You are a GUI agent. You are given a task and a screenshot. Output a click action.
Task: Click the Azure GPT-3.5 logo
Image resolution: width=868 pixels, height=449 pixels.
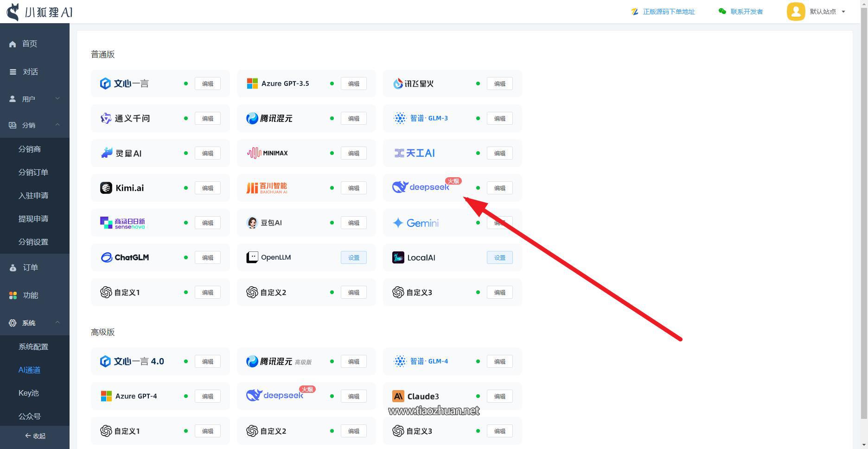(278, 83)
